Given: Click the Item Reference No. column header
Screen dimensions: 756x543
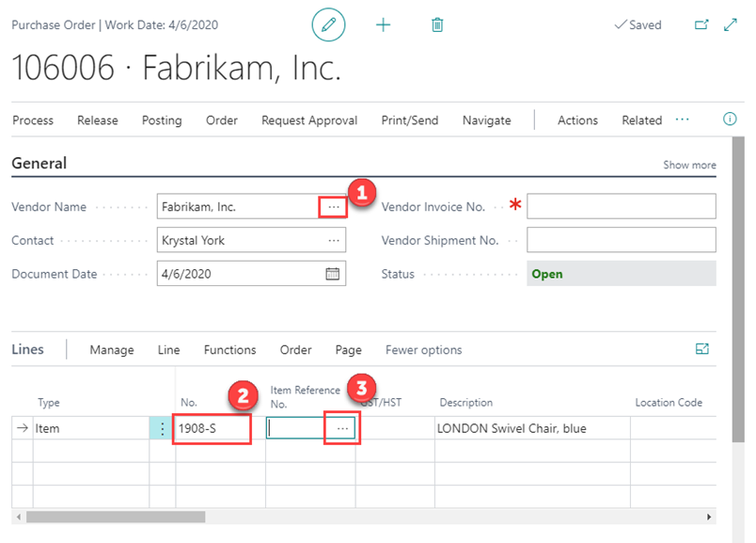Looking at the screenshot, I should click(x=305, y=397).
